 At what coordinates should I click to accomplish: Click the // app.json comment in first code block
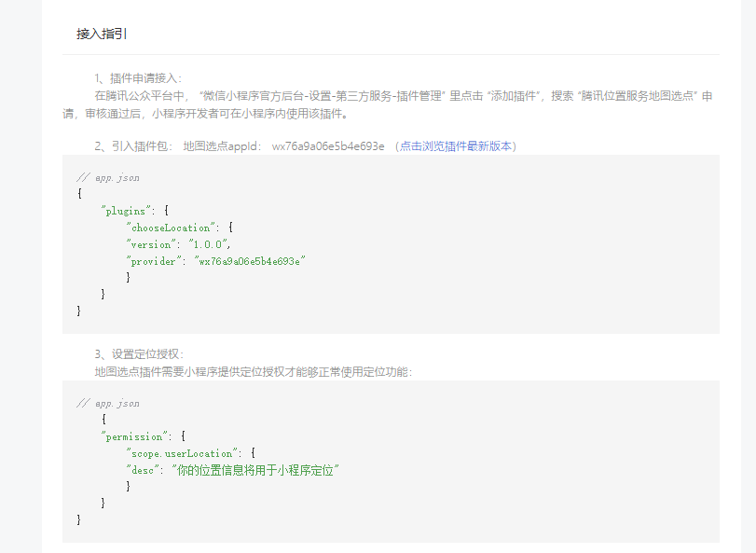pos(108,177)
